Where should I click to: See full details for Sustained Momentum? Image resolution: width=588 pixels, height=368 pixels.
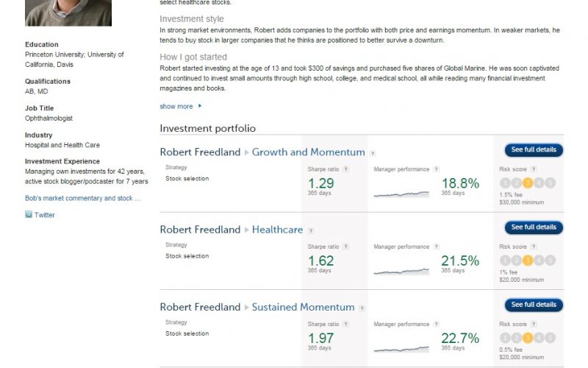click(x=534, y=305)
